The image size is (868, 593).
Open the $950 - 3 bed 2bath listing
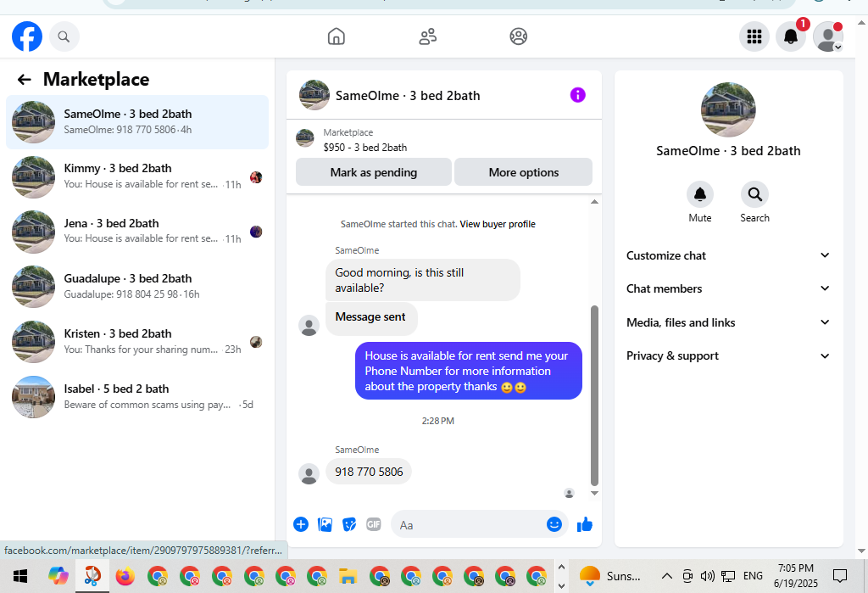[364, 148]
